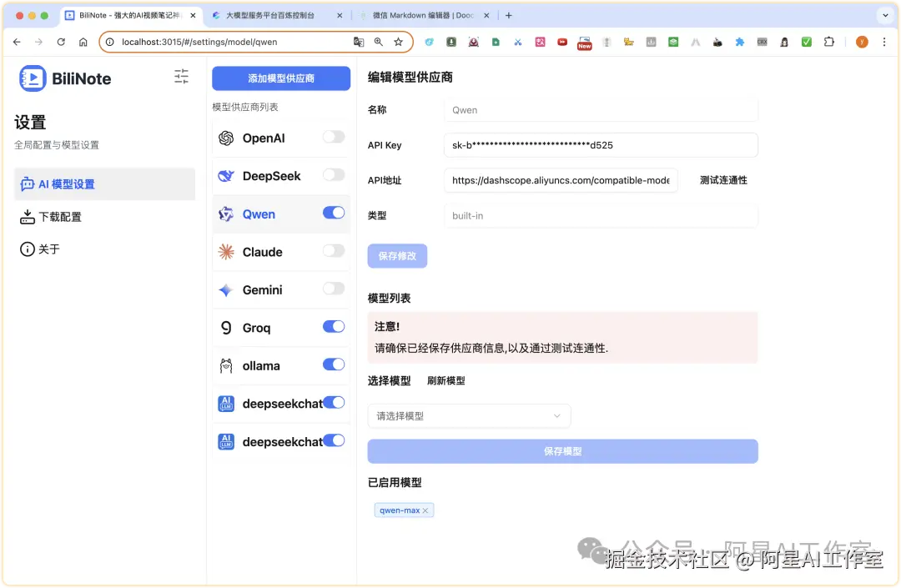Click the OpenAI logo icon
Viewport: 901px width, 588px height.
pyautogui.click(x=226, y=138)
